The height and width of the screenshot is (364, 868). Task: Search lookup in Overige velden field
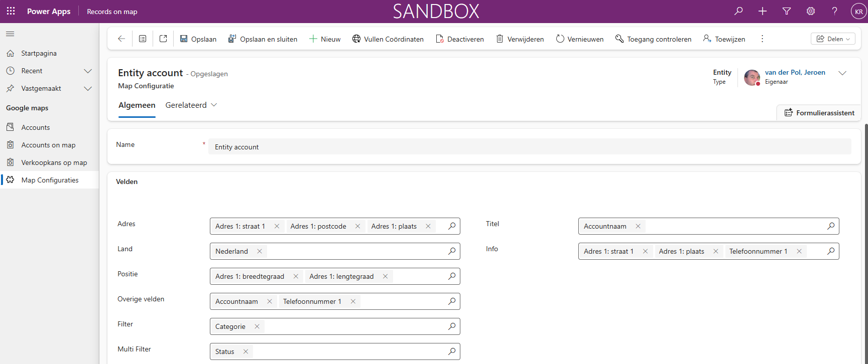[452, 301]
